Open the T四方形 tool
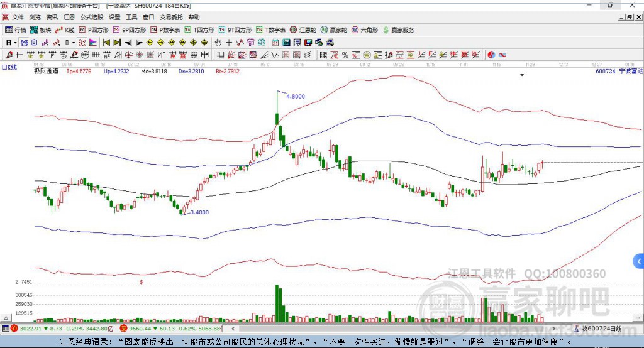Screen dimensions: 644x348 pos(199,30)
